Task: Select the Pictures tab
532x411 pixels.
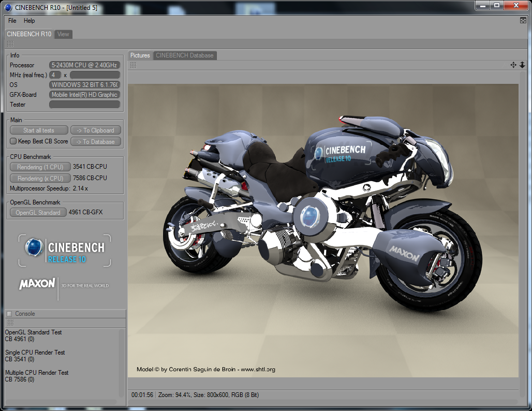Action: click(x=140, y=55)
